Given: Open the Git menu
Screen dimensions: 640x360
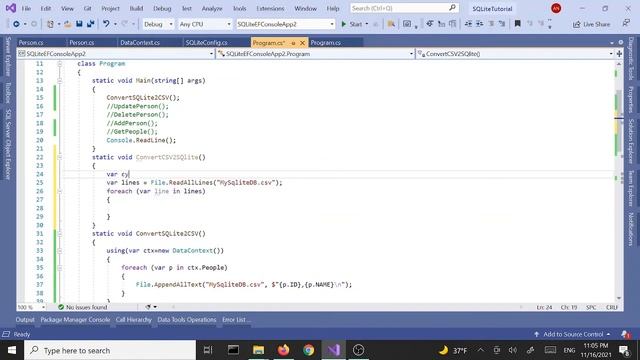Looking at the screenshot, I should tap(87, 8).
